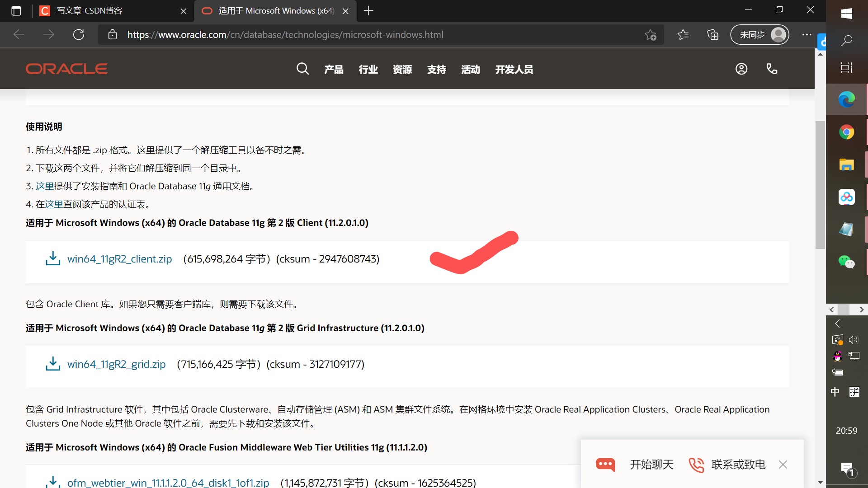Click the Windows Search icon in the taskbar
This screenshot has height=488, width=868.
point(848,40)
